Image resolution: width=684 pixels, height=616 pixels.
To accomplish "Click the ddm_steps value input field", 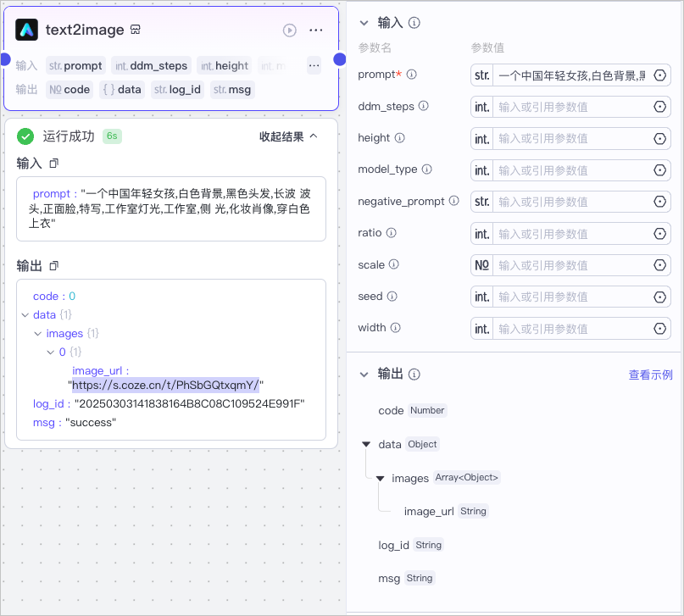I will (572, 107).
